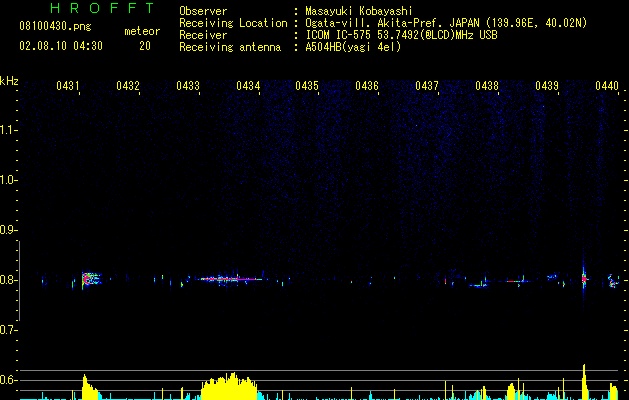
Task: Click the gray vertical range bar at left
Action: click(20, 281)
